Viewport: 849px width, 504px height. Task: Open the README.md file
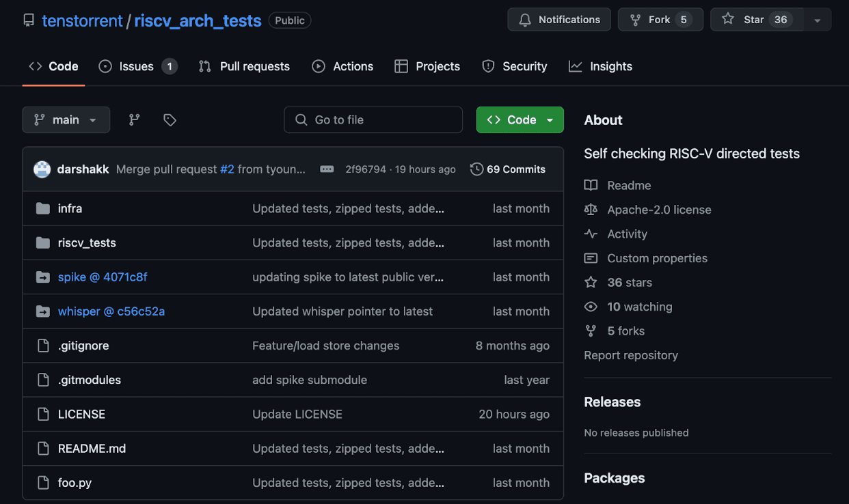[x=92, y=449]
